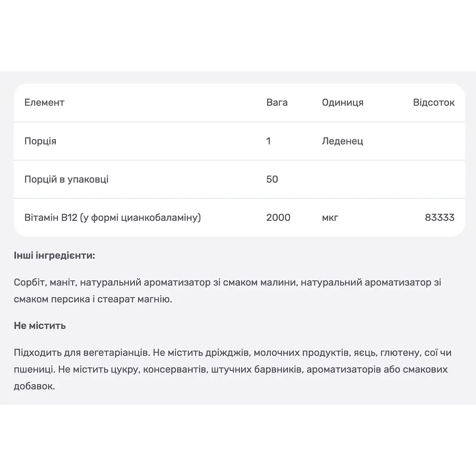The width and height of the screenshot is (476, 476).
Task: Click the word добавок at paragraph end
Action: pos(34,386)
